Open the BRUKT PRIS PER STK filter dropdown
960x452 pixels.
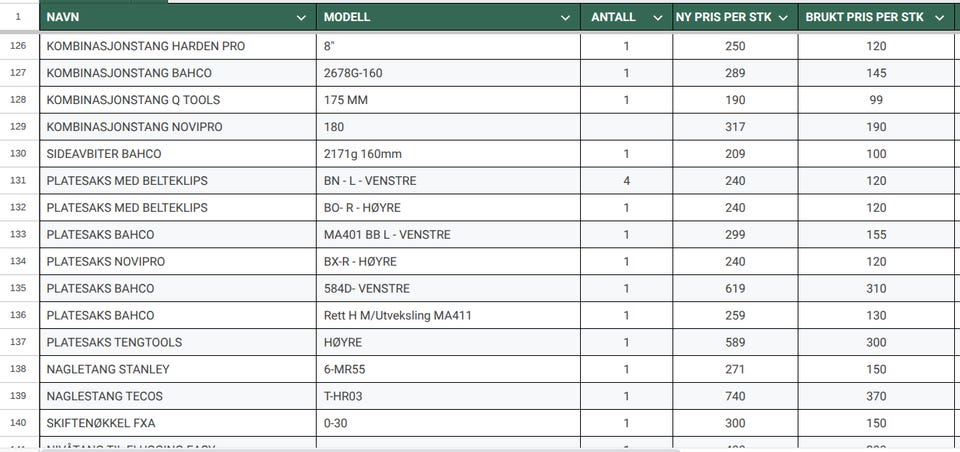click(x=939, y=17)
